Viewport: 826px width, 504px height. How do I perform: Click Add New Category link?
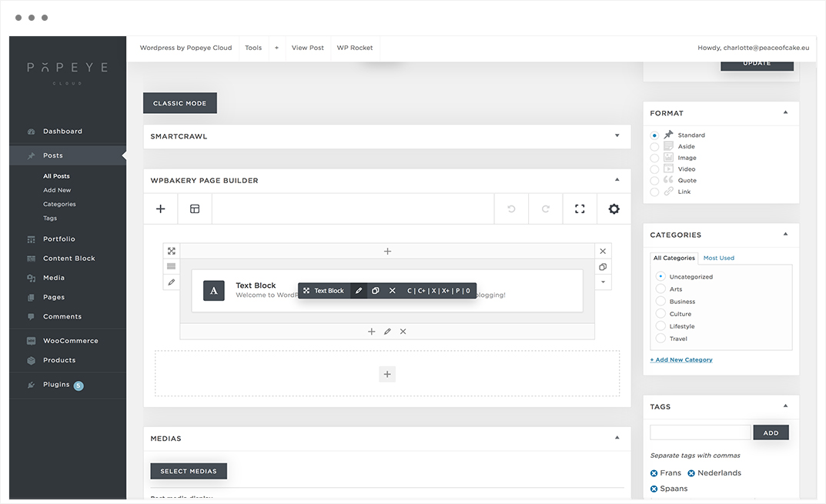[681, 359]
